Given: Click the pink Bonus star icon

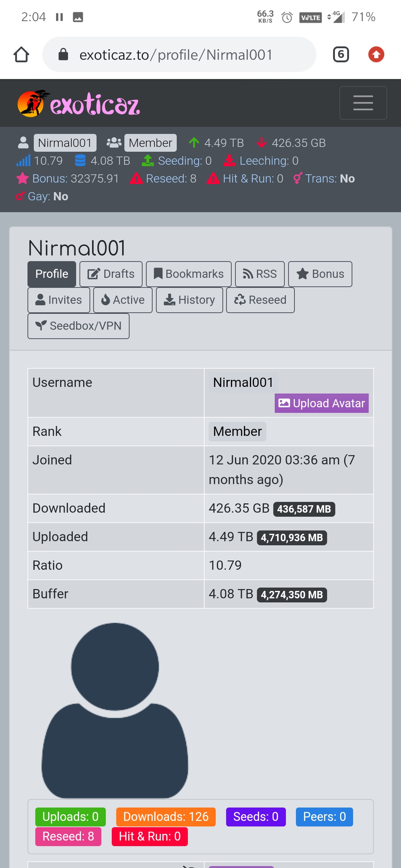Looking at the screenshot, I should click(23, 178).
